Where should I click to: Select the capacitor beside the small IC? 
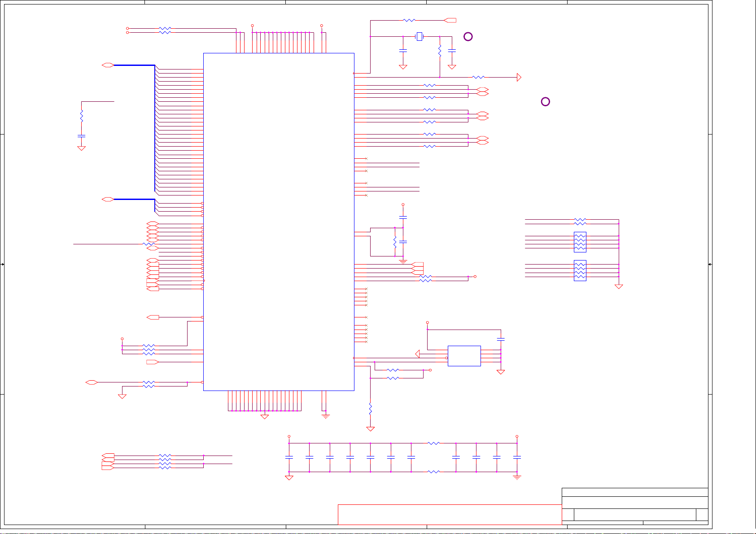tap(501, 339)
